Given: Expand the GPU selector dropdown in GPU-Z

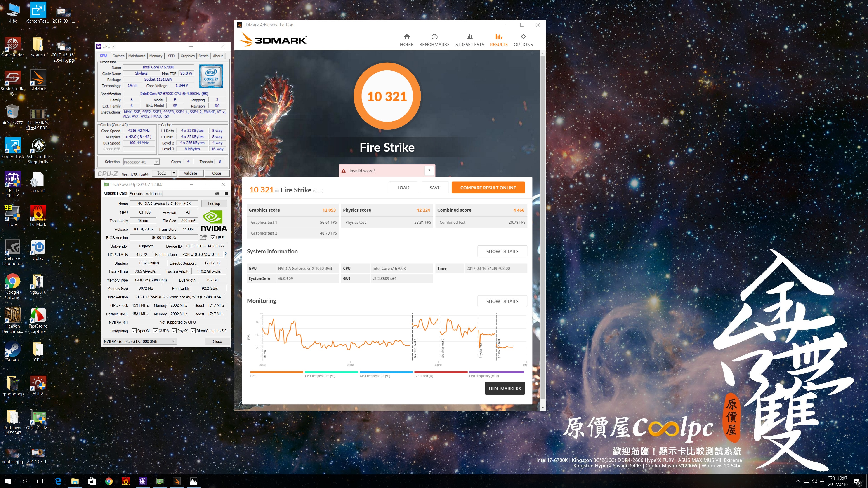Looking at the screenshot, I should [x=139, y=341].
